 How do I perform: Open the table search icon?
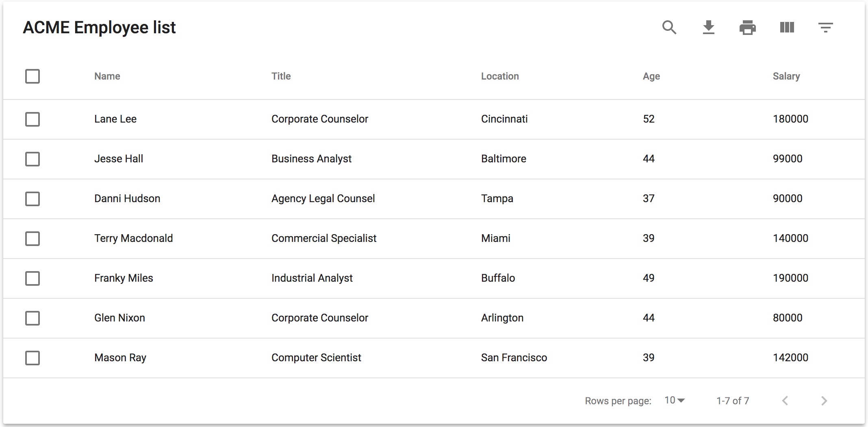[669, 28]
